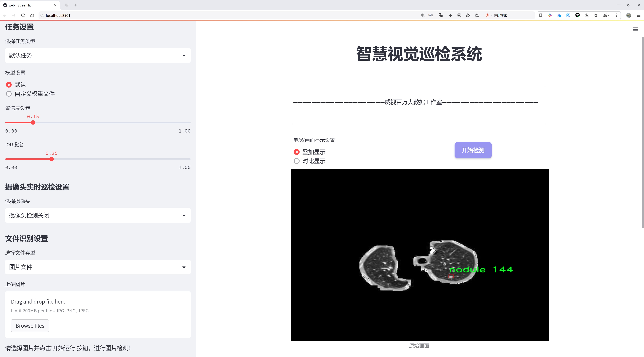Click the lightning bolt speed mode icon
The width and height of the screenshot is (644, 357).
450,15
